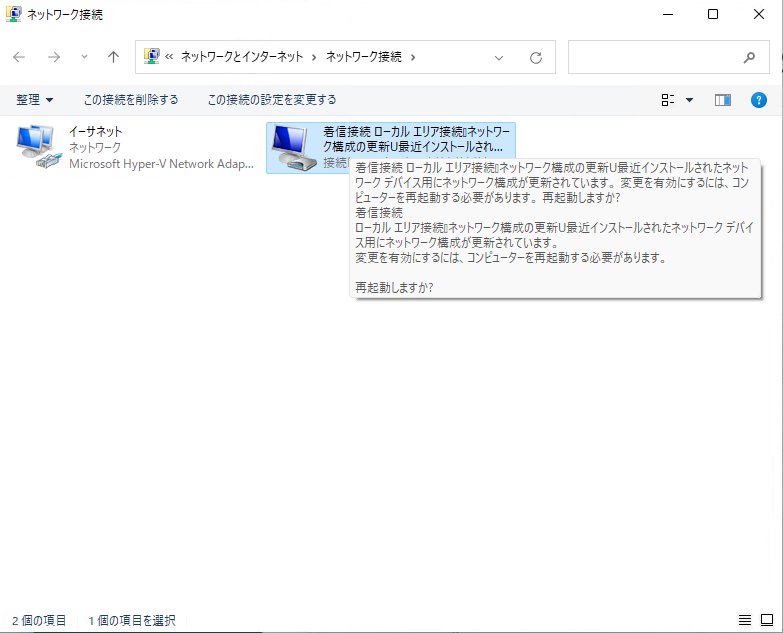Refresh the network connections view
This screenshot has width=783, height=633.
[536, 58]
